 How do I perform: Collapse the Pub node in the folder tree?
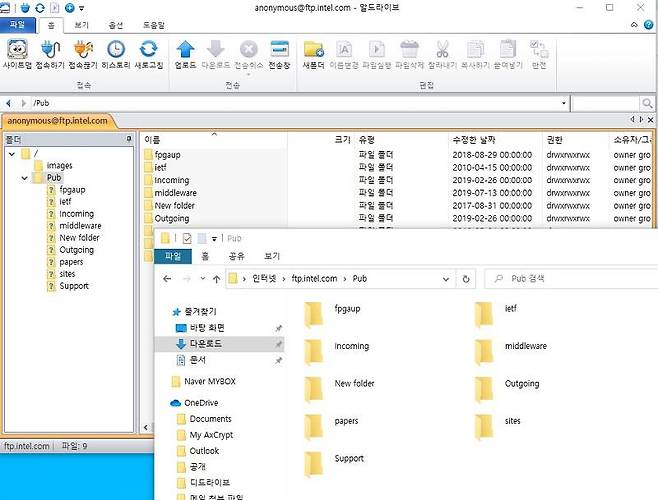click(x=25, y=178)
